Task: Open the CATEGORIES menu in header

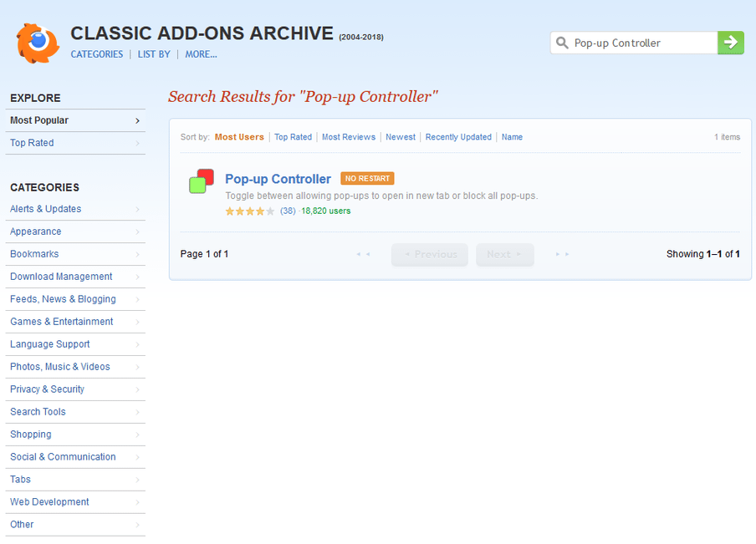Action: pos(96,54)
